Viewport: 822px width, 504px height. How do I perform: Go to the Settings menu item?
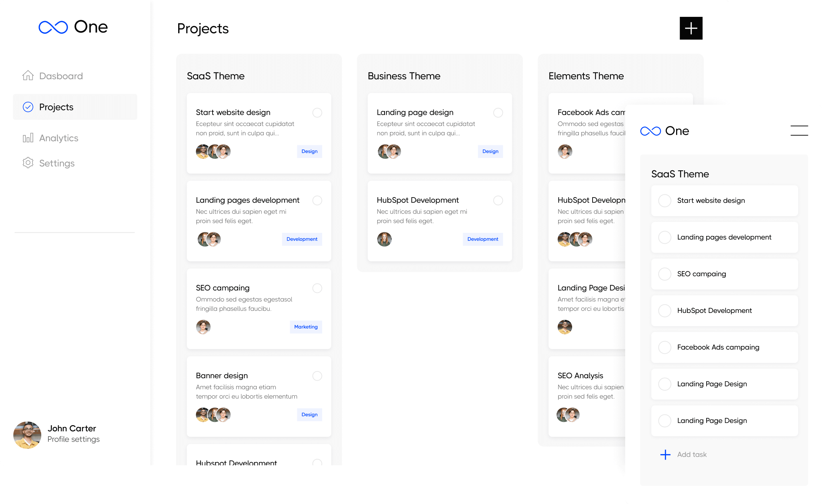(57, 163)
